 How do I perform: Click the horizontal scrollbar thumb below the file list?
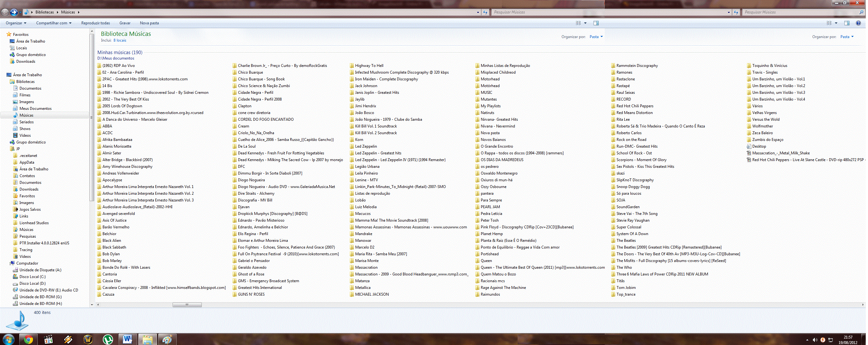coord(187,305)
